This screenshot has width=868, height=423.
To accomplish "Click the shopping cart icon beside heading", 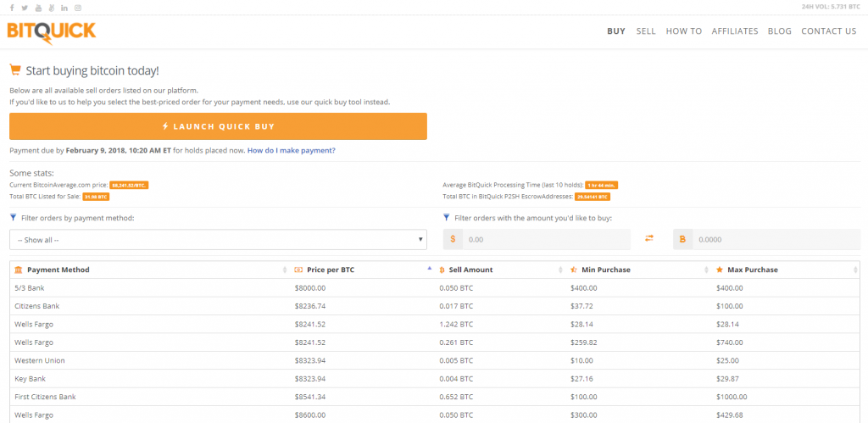I will (15, 70).
